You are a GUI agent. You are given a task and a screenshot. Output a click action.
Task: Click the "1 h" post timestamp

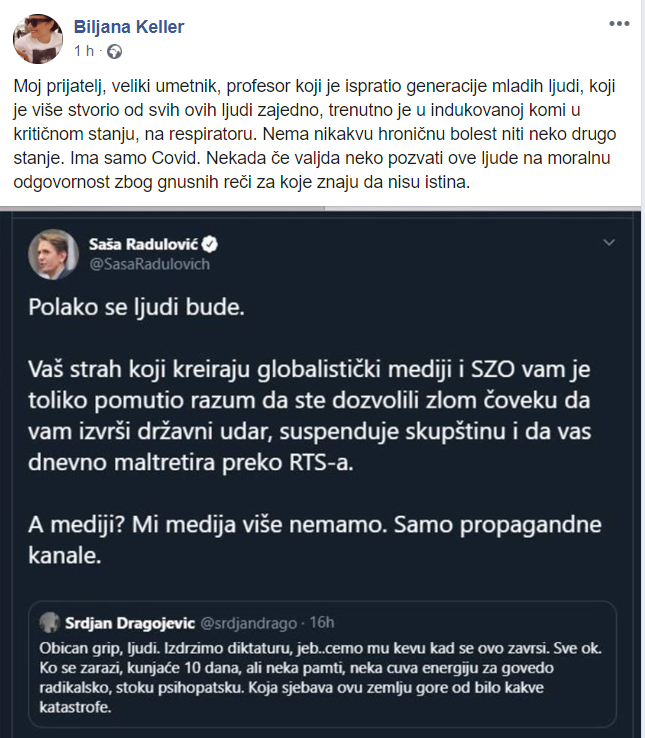pyautogui.click(x=86, y=50)
